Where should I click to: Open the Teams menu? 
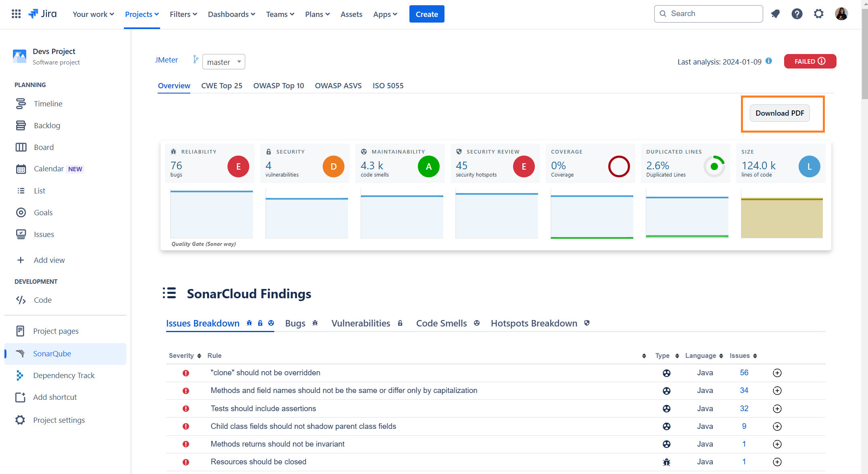[280, 14]
